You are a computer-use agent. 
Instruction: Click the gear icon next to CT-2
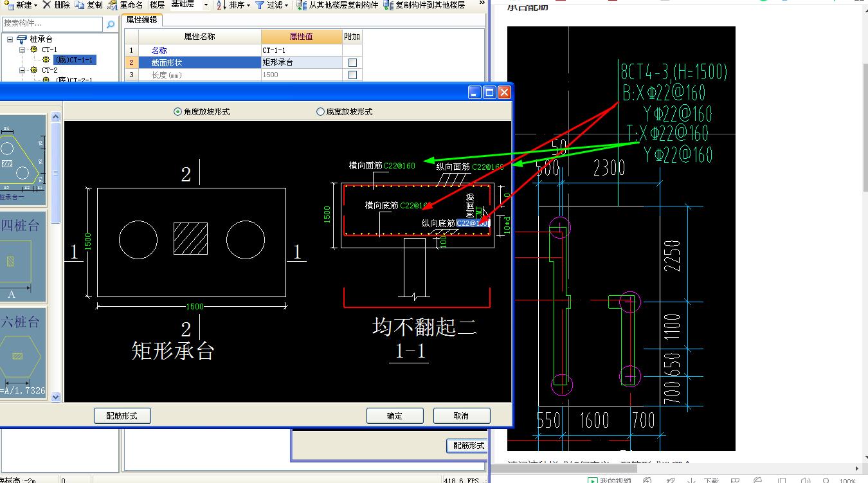tap(34, 70)
